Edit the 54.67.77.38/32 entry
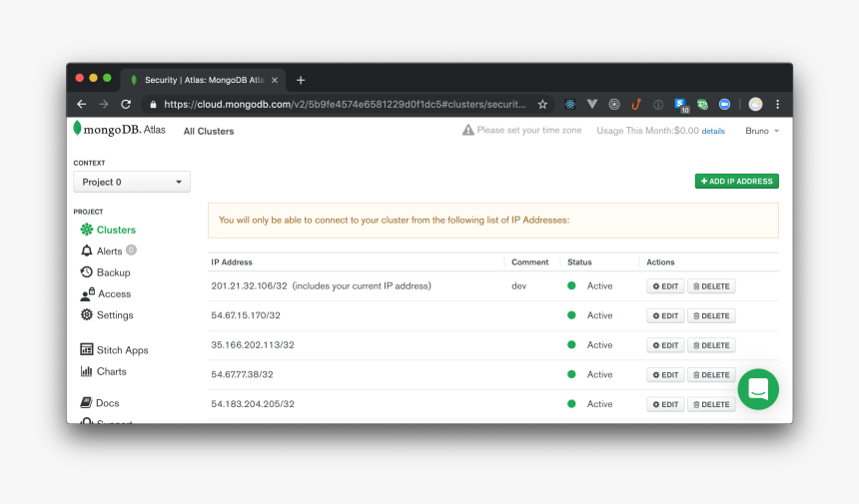 click(665, 375)
